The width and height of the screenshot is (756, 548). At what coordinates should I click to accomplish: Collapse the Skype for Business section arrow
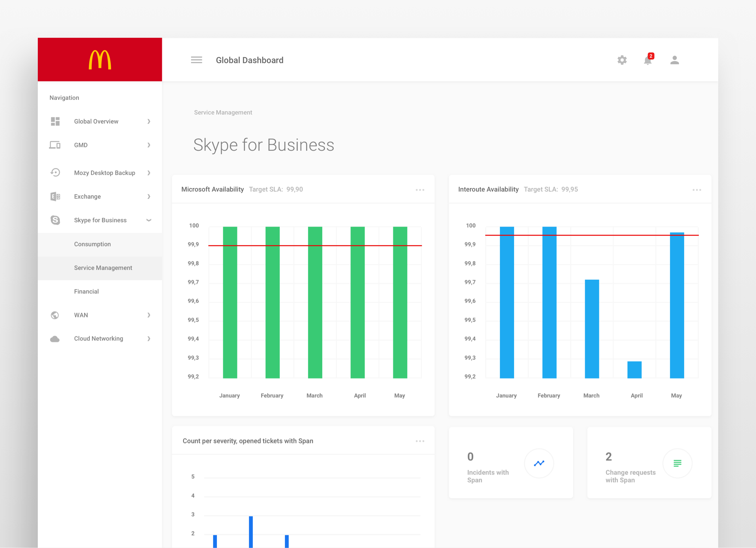(x=149, y=220)
